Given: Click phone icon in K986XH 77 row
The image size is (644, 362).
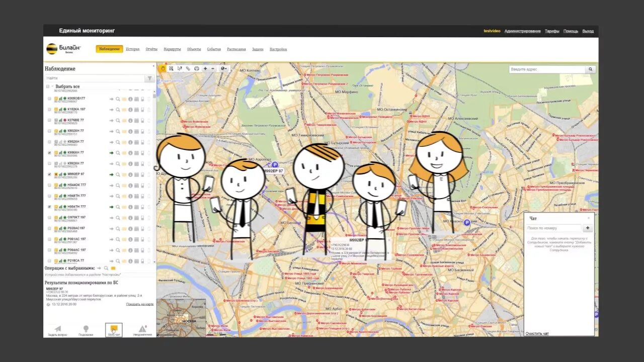Looking at the screenshot, I should [142, 153].
